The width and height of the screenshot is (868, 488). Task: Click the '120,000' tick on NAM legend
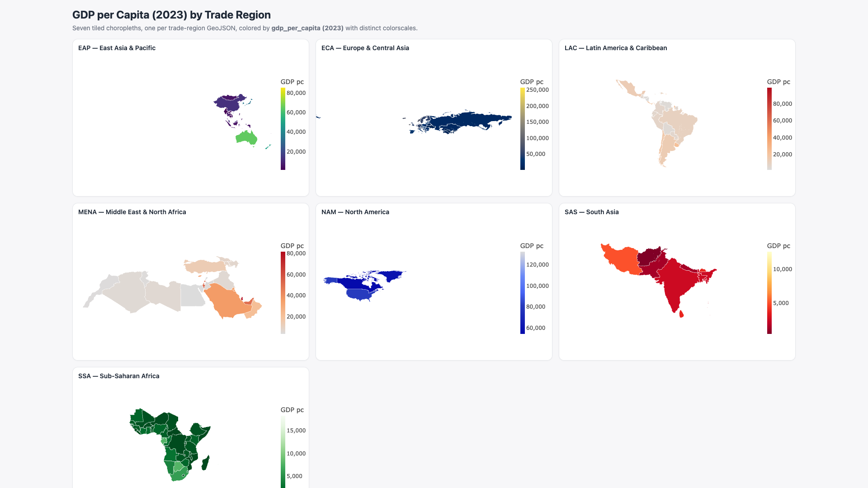click(538, 265)
